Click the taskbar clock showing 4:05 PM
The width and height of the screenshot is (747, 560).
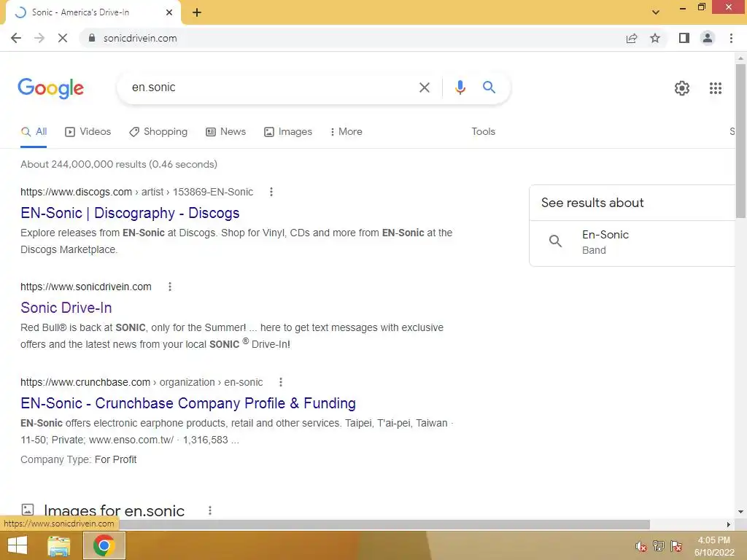713,546
